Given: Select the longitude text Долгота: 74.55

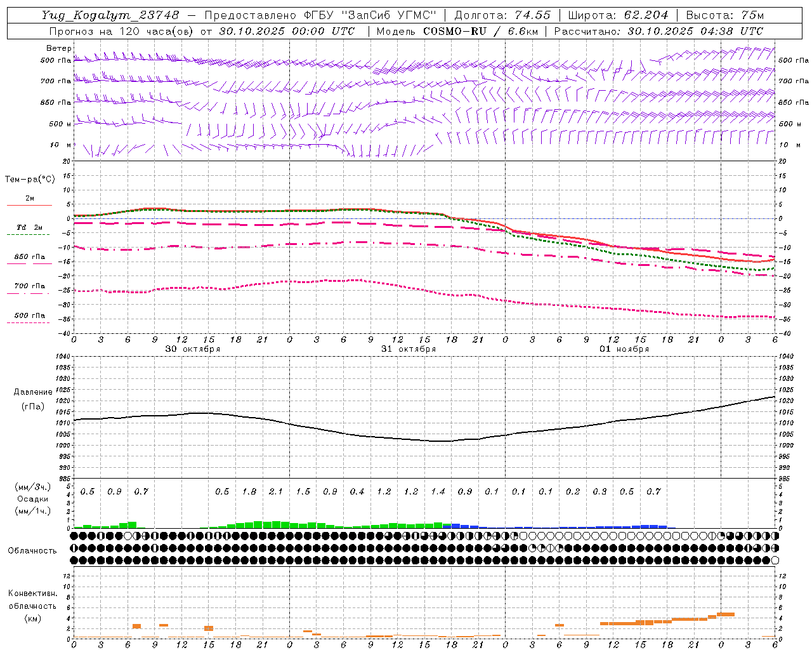Looking at the screenshot, I should [x=502, y=15].
